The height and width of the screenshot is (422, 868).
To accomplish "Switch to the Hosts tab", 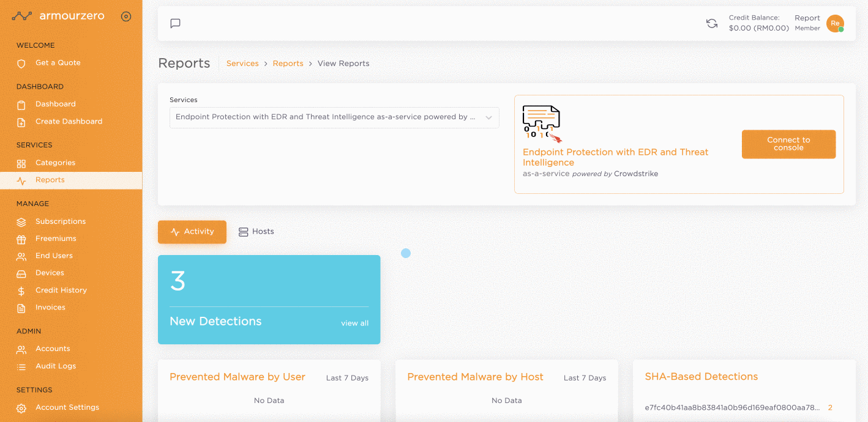I will pos(256,232).
